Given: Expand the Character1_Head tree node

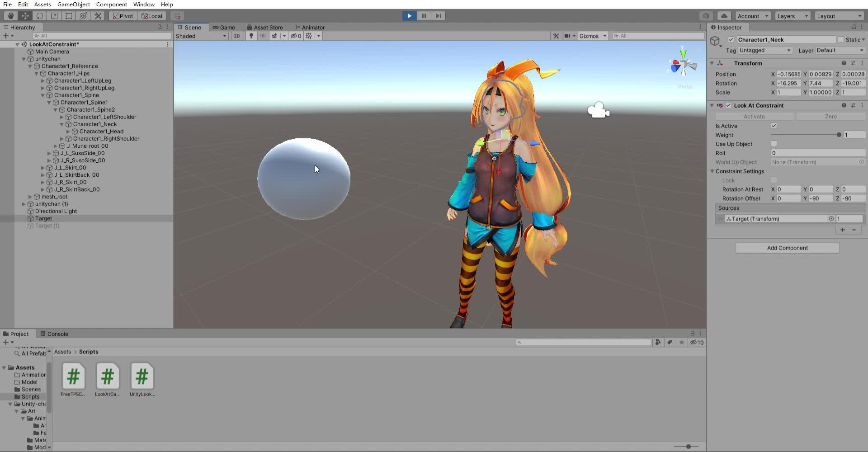Looking at the screenshot, I should click(x=68, y=132).
